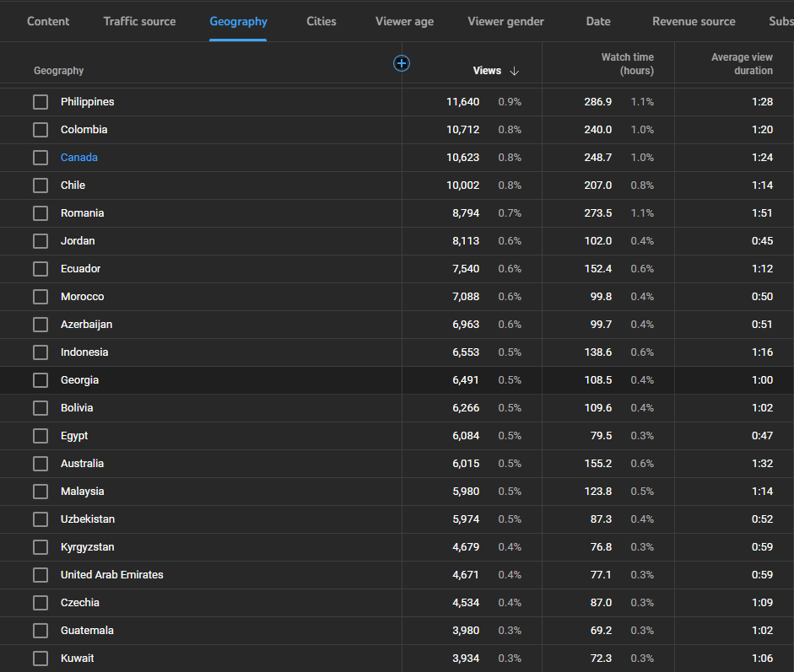Sort by the Views column header

[x=487, y=71]
